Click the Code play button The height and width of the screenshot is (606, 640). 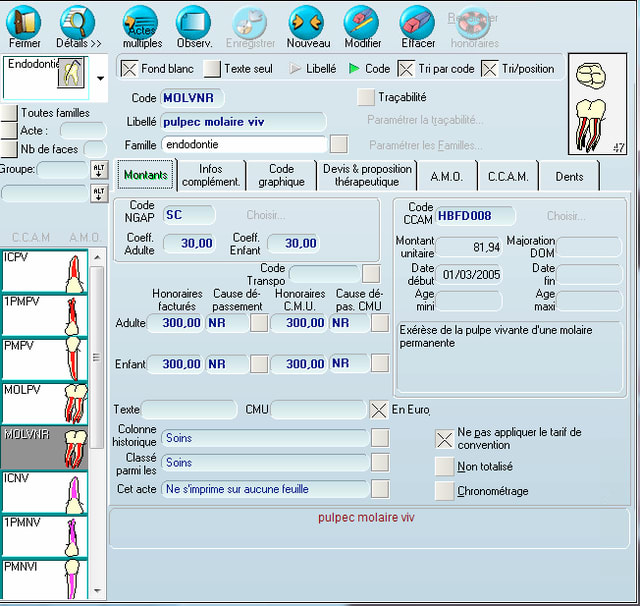tap(355, 69)
